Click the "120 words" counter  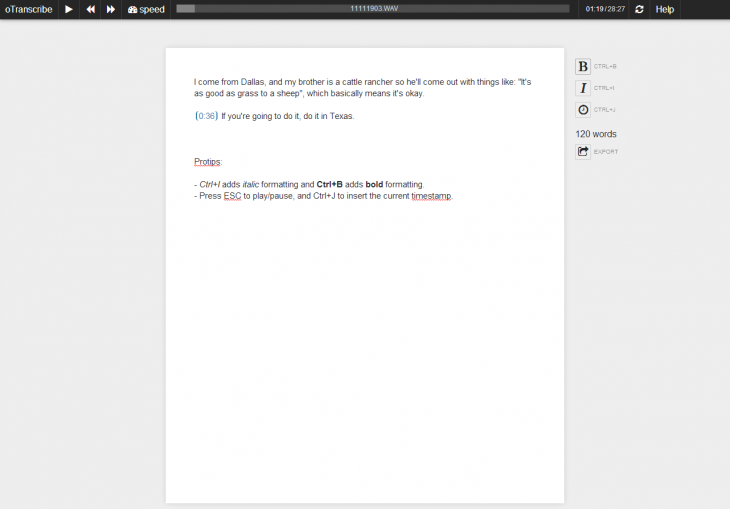click(x=596, y=134)
